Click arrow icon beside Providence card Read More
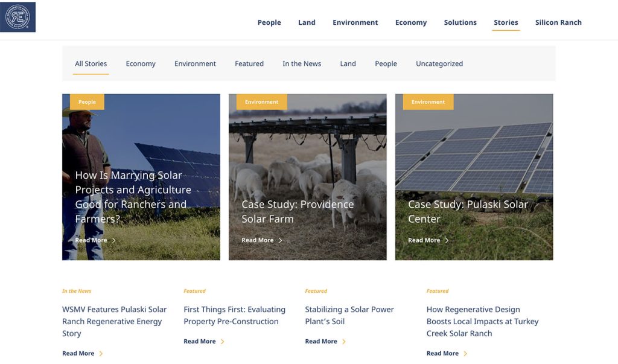618x364 pixels. (280, 240)
